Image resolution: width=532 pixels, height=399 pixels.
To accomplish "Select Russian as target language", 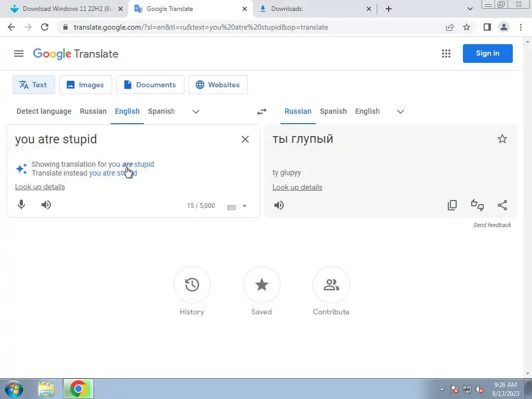I will 298,111.
